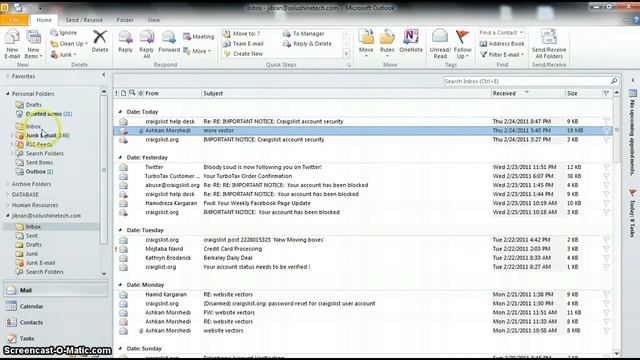This screenshot has height=360, width=640.
Task: Open the File tab
Action: click(14, 20)
